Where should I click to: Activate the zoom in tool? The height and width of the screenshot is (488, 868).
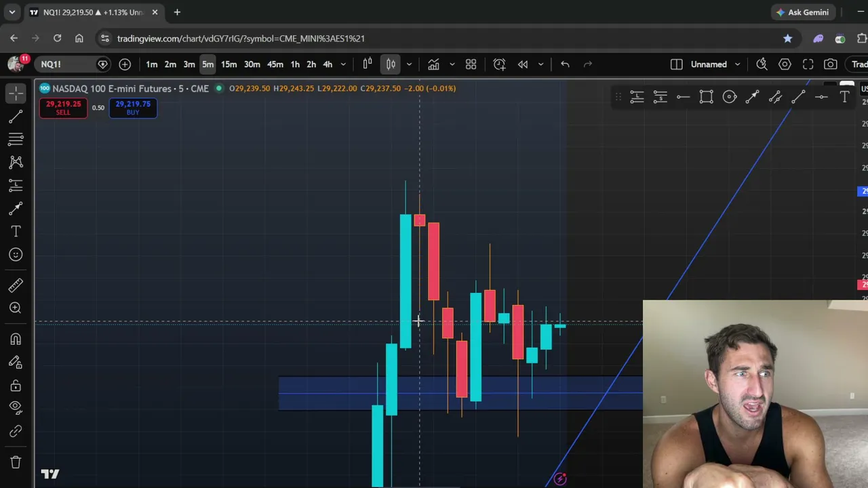pyautogui.click(x=16, y=308)
